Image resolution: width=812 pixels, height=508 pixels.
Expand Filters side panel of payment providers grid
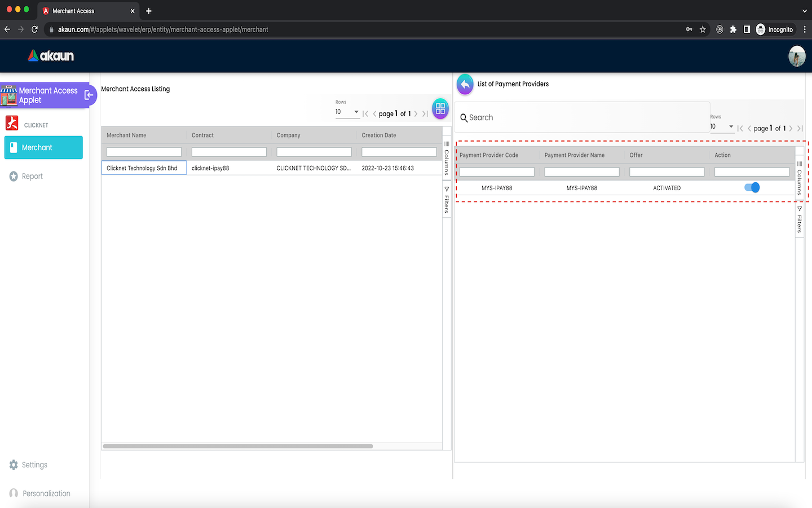click(799, 220)
